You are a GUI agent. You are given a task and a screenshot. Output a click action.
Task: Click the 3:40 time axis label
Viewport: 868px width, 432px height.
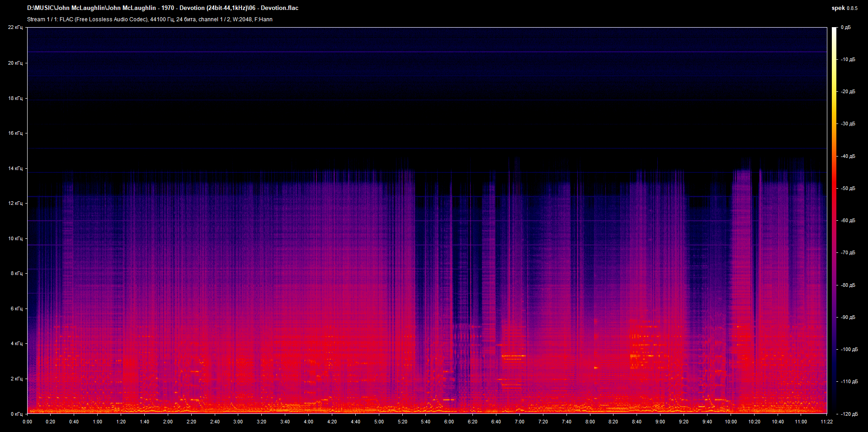click(x=285, y=422)
